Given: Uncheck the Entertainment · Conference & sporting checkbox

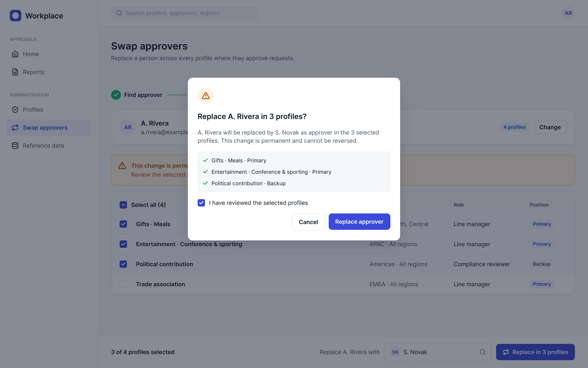Looking at the screenshot, I should coord(123,244).
